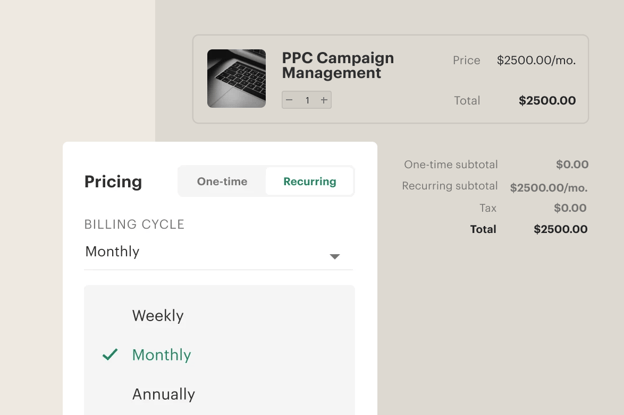Image resolution: width=624 pixels, height=415 pixels.
Task: Click the green checkmark beside Monthly
Action: point(110,355)
